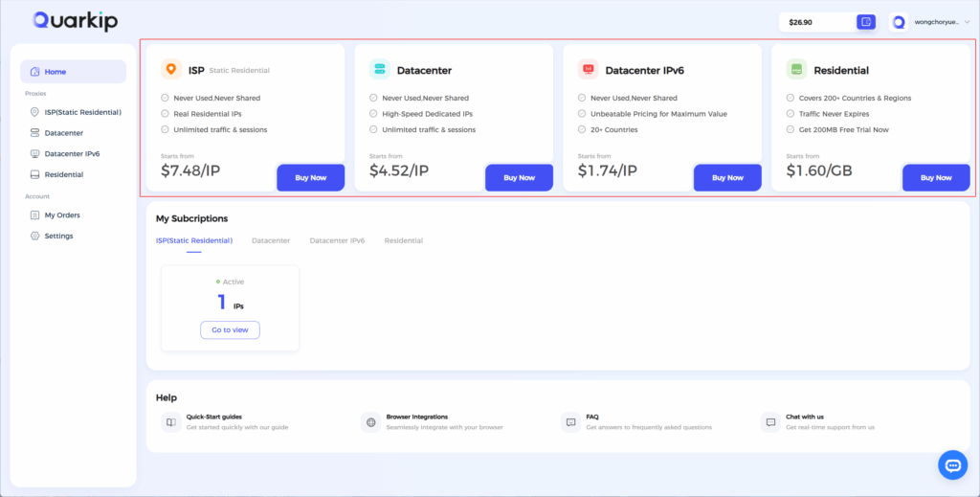The width and height of the screenshot is (980, 497).
Task: Buy Now on the Datacenter card
Action: pos(520,177)
